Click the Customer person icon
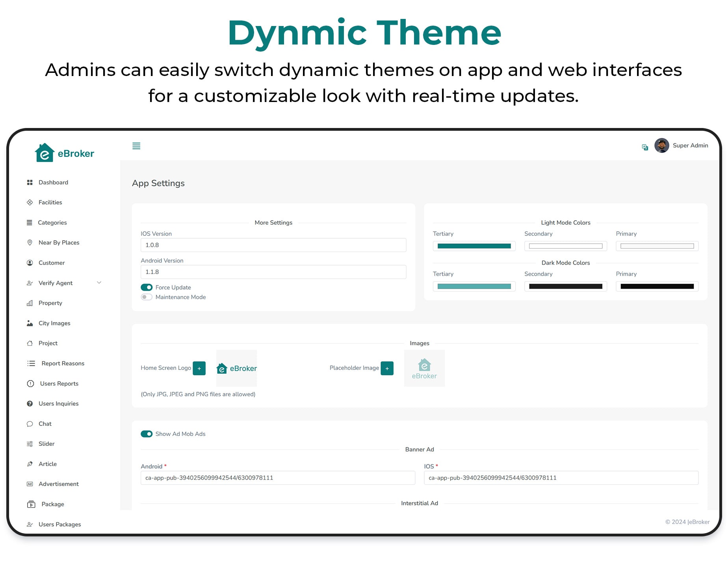The image size is (728, 562). (30, 263)
